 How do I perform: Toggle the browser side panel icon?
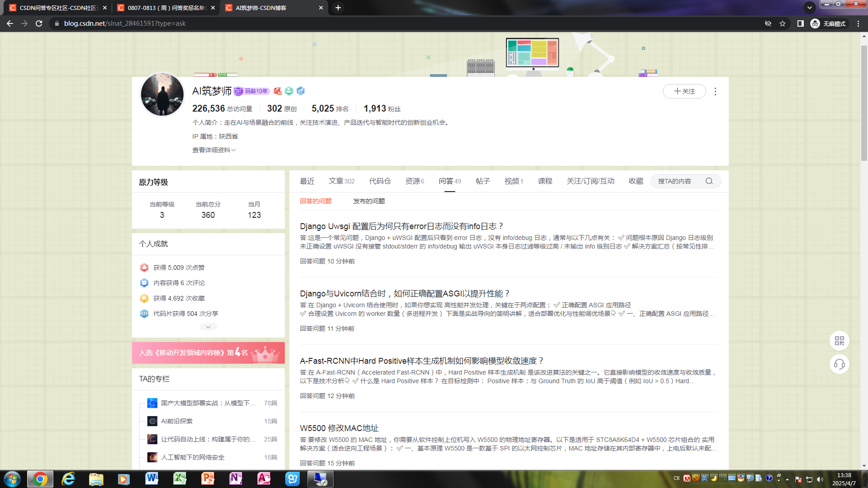[x=800, y=23]
